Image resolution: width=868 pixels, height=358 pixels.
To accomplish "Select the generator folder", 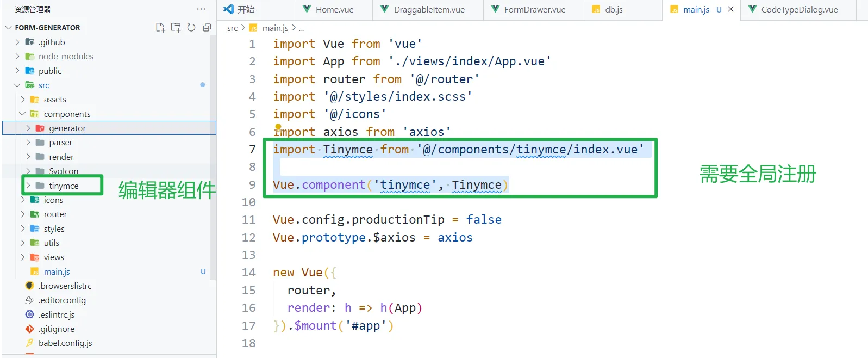I will [67, 128].
